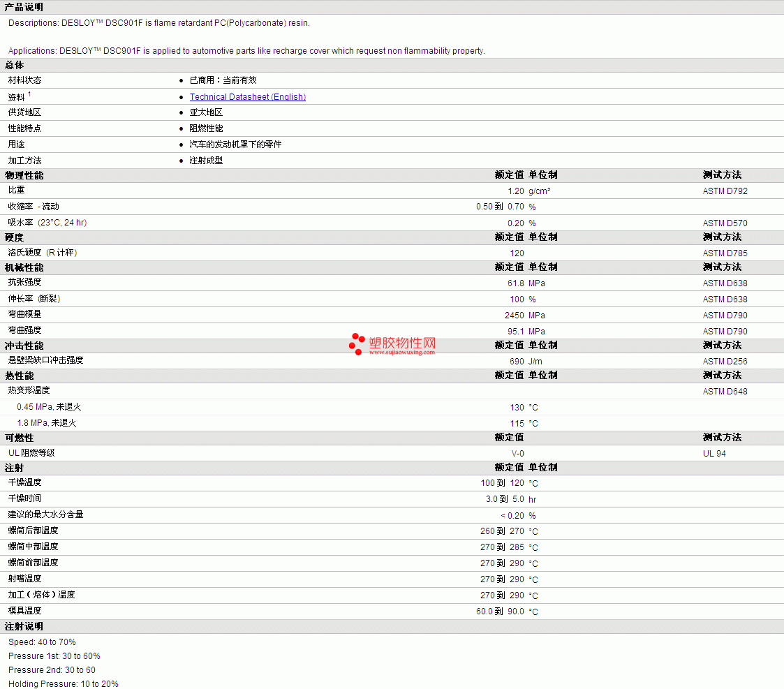Click the 加工方法 row label

[24, 161]
